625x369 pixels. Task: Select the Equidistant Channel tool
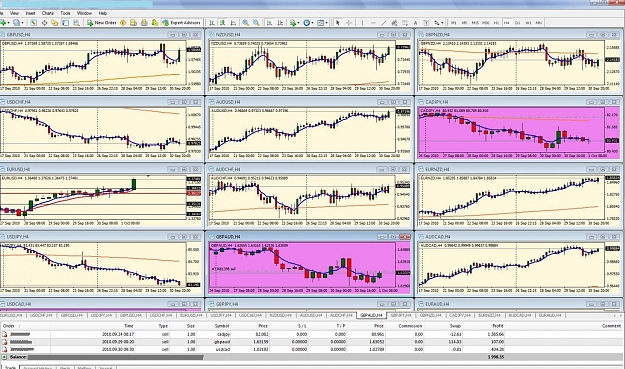tap(394, 23)
